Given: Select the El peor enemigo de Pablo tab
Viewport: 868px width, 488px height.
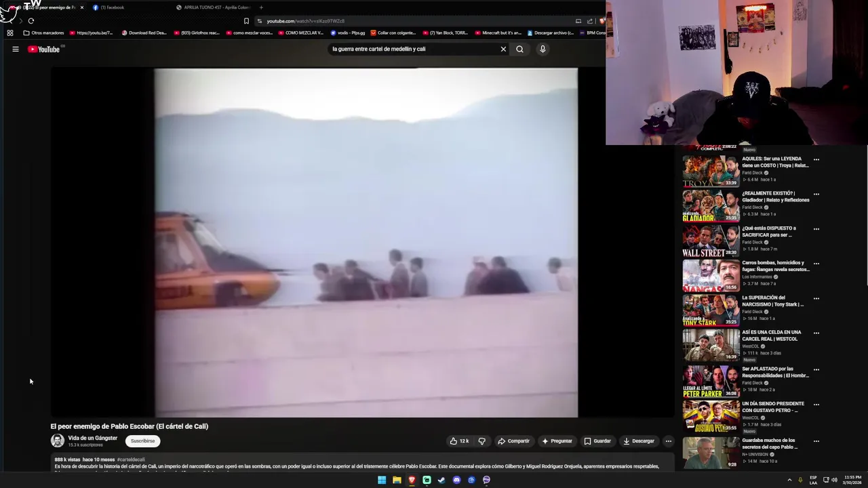Looking at the screenshot, I should (47, 7).
